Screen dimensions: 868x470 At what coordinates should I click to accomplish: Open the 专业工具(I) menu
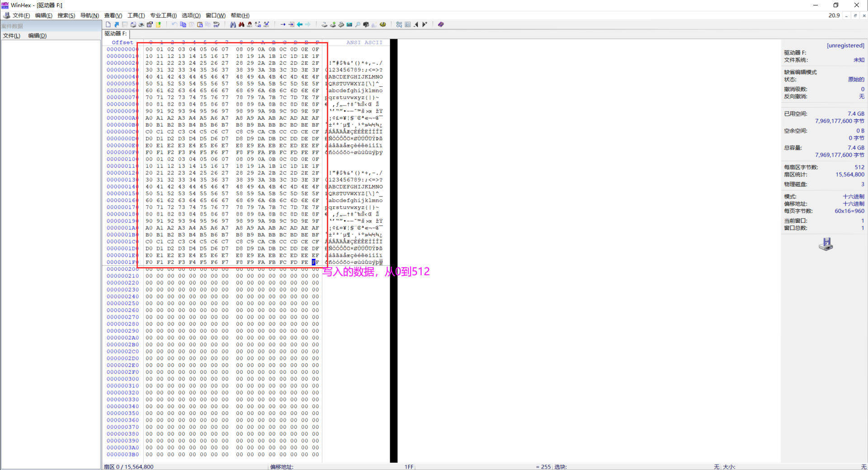point(163,15)
